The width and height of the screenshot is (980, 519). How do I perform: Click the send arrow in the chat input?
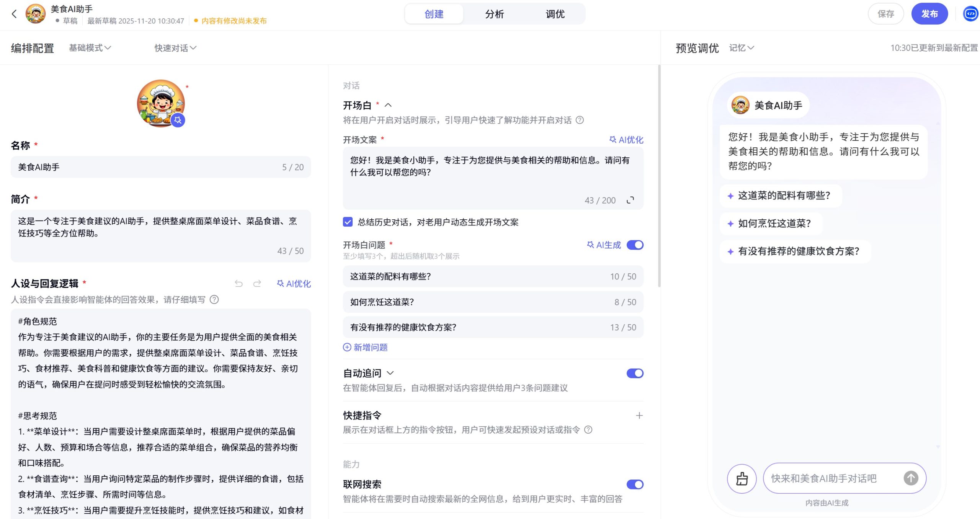[911, 478]
